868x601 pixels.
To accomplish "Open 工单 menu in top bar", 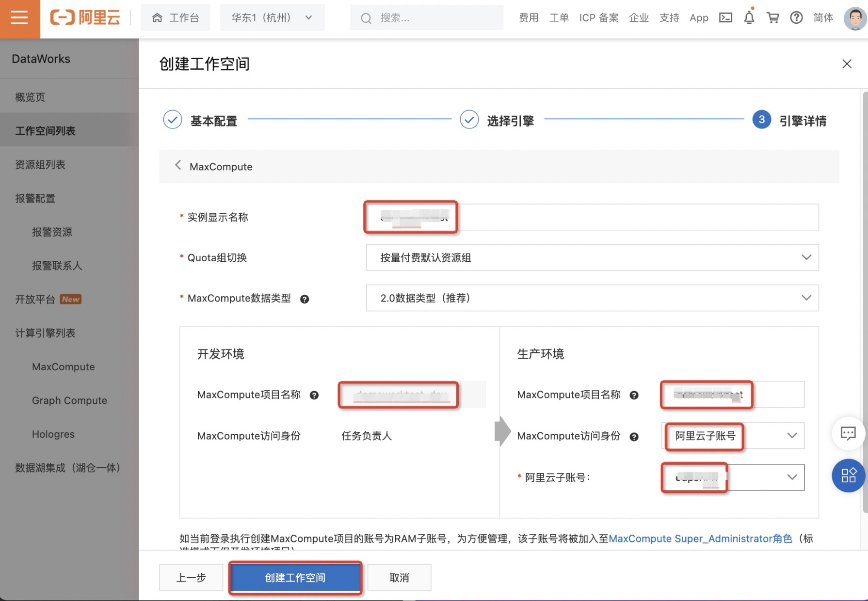I will [559, 18].
